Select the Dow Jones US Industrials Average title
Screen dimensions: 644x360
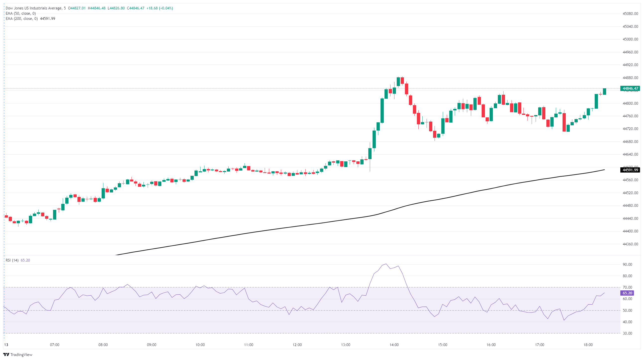pyautogui.click(x=34, y=8)
